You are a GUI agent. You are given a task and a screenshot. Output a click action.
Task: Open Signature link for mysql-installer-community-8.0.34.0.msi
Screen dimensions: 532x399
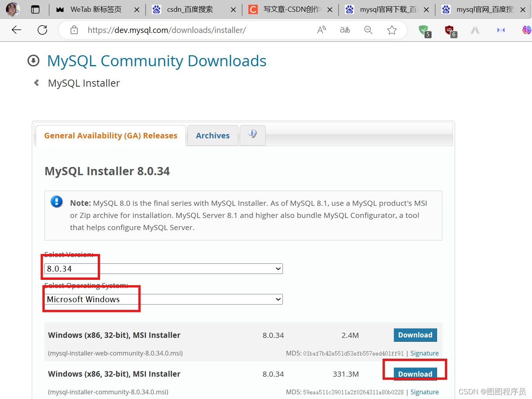pos(425,392)
